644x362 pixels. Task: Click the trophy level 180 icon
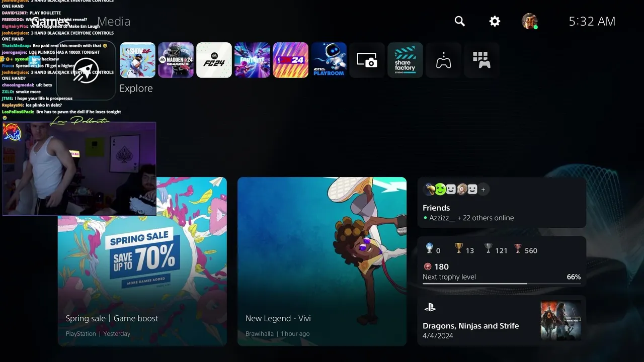coord(428,266)
